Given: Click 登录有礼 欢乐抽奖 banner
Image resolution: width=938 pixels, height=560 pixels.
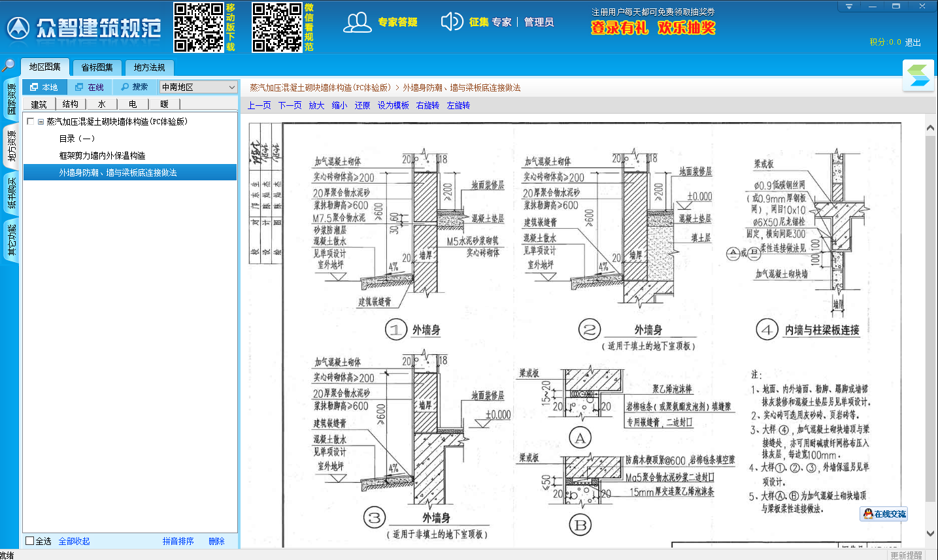Looking at the screenshot, I should [653, 27].
